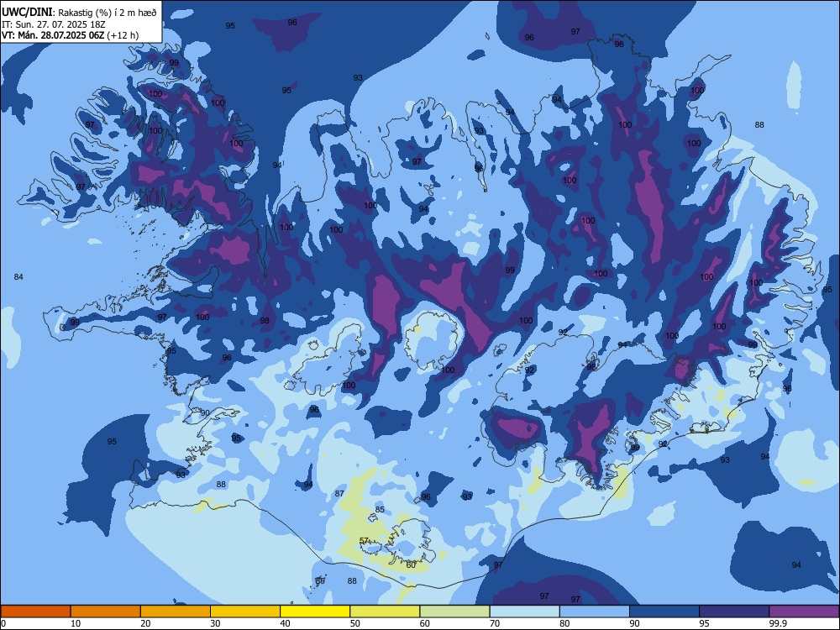Click the '84' humidity value over the ocean
The width and height of the screenshot is (840, 630).
coord(18,277)
